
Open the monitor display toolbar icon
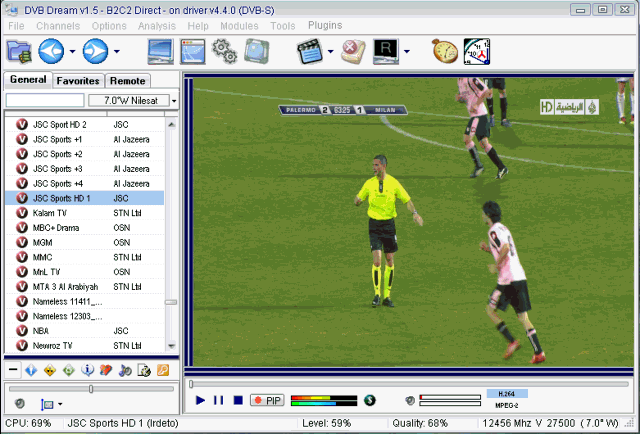[x=160, y=51]
